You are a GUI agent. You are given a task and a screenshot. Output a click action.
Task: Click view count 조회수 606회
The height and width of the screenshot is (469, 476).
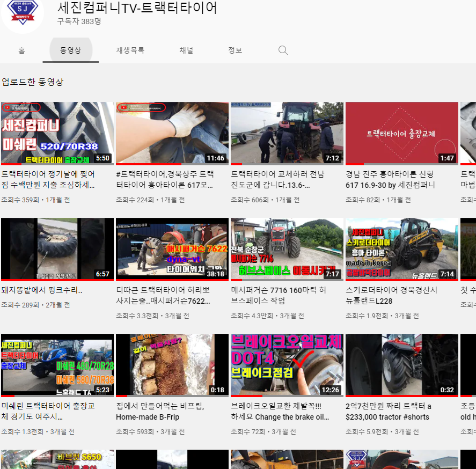pyautogui.click(x=250, y=200)
